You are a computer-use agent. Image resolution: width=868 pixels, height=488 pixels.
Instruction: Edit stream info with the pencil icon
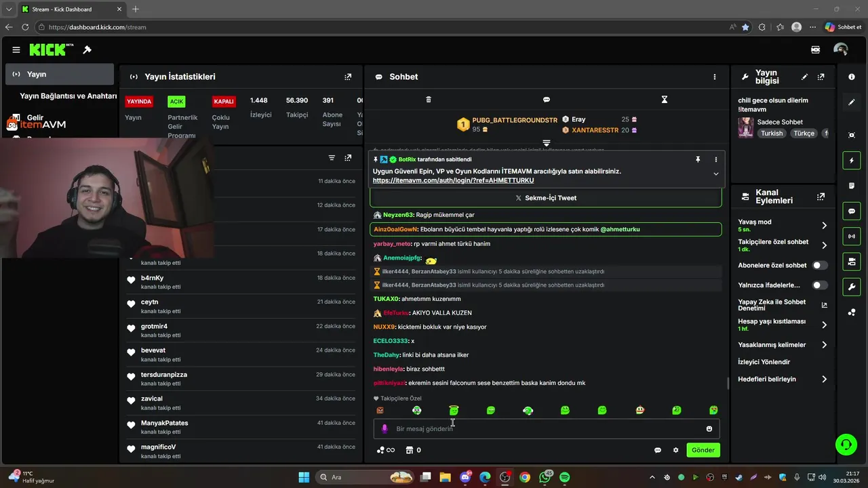point(805,77)
